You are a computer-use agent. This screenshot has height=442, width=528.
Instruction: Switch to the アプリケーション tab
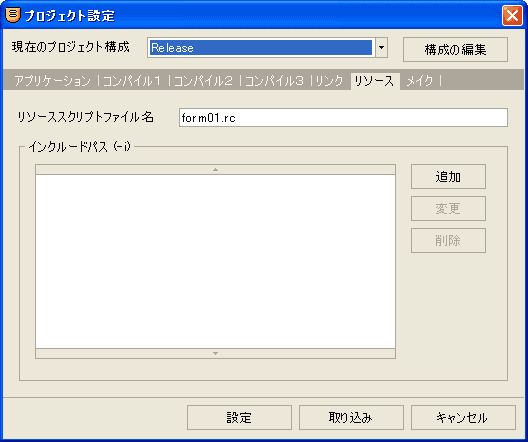click(x=53, y=81)
